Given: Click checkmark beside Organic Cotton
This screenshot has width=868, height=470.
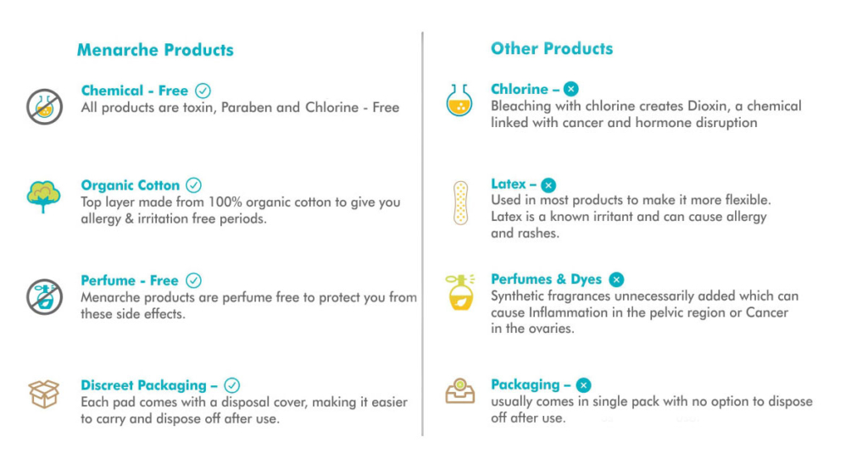Looking at the screenshot, I should click(x=194, y=185).
